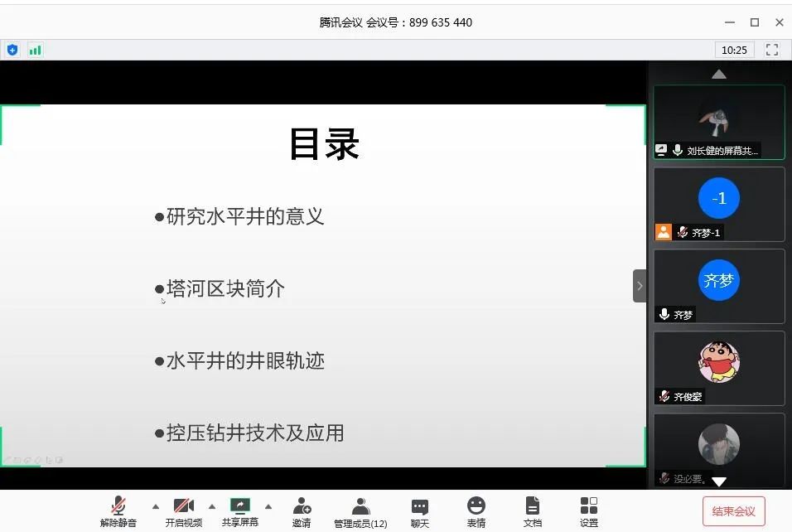The width and height of the screenshot is (792, 532).
Task: Open the documents icon
Action: 533,511
